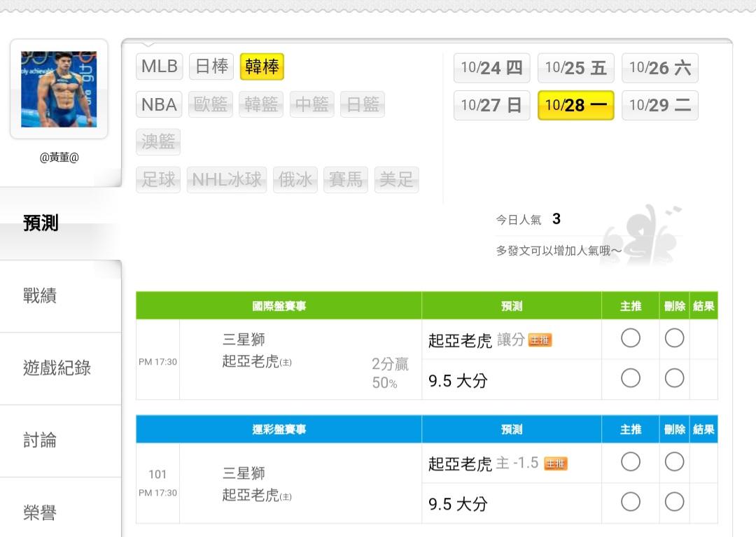This screenshot has height=537, width=756.
Task: Open the 戰績 sidebar tab
Action: click(40, 295)
